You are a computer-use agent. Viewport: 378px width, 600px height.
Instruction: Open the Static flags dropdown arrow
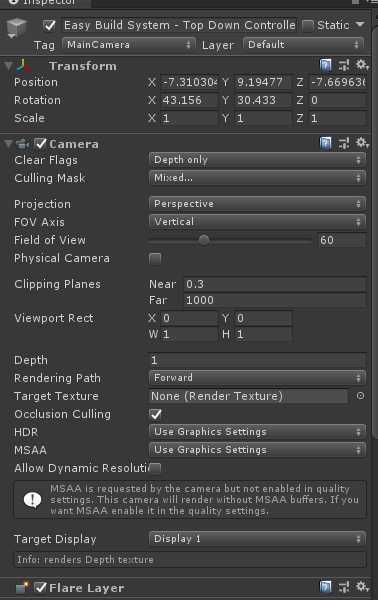[x=360, y=24]
